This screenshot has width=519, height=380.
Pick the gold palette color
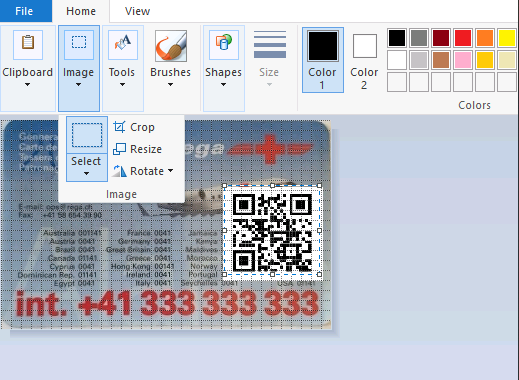[485, 60]
